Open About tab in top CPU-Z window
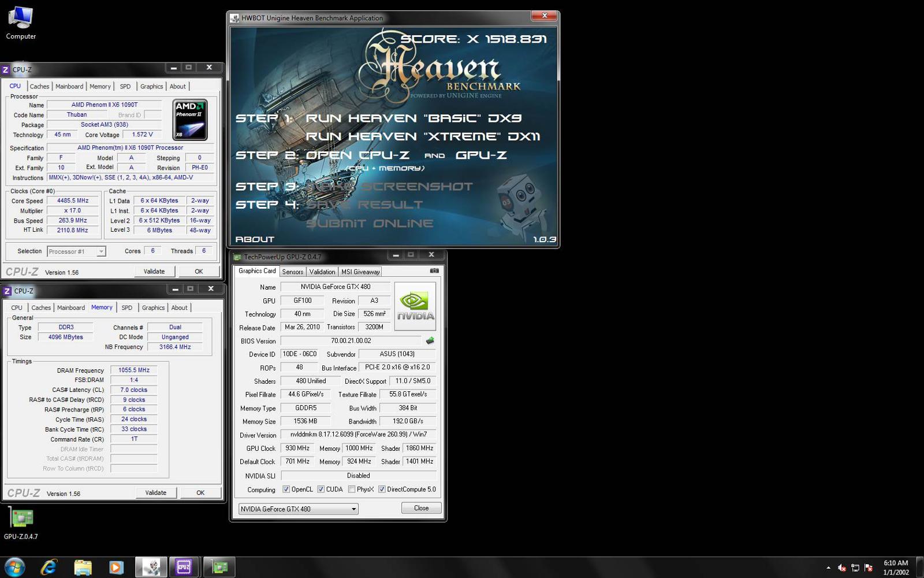 [177, 86]
